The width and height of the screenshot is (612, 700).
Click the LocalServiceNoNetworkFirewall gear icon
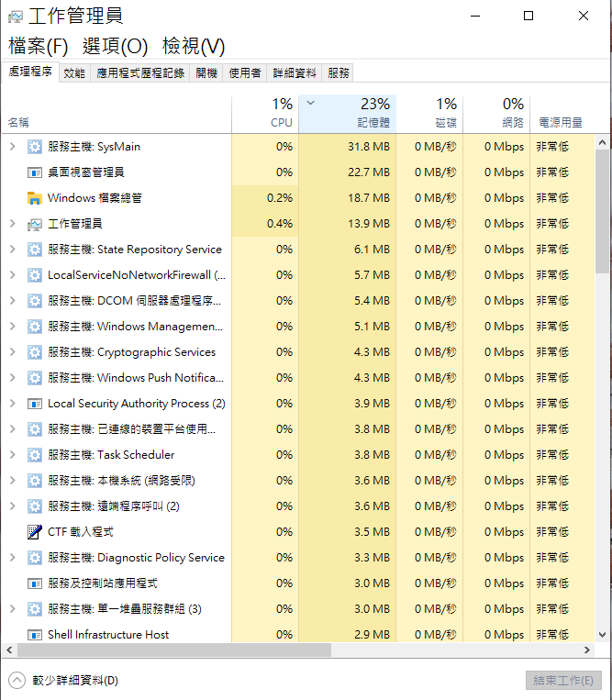coord(35,275)
